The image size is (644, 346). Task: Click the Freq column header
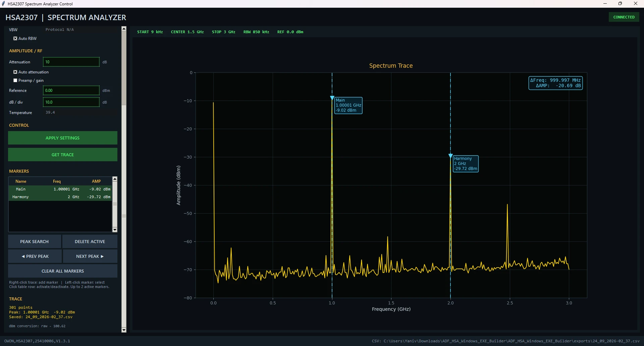tap(57, 181)
